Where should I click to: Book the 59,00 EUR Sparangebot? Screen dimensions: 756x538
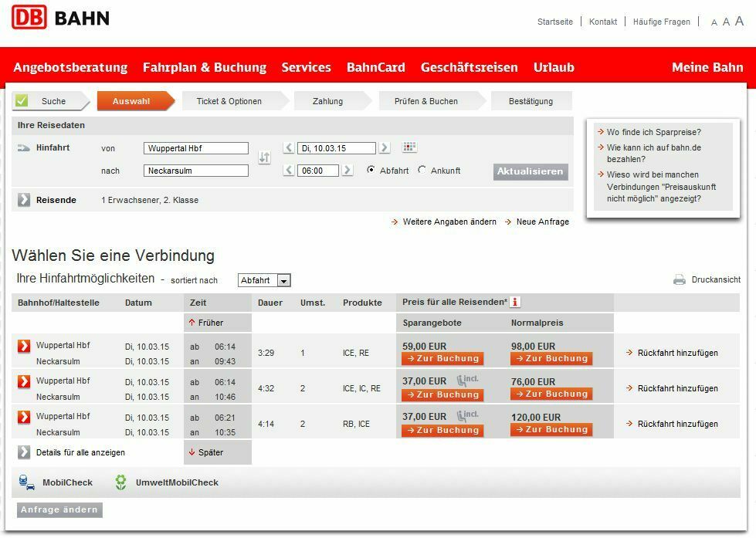(442, 358)
